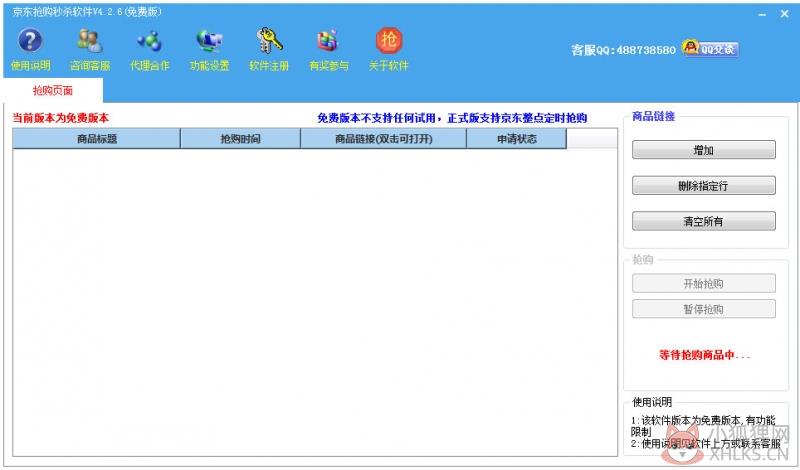The height and width of the screenshot is (470, 800).
Task: Open 咨询客服 customer service icon
Action: click(90, 49)
